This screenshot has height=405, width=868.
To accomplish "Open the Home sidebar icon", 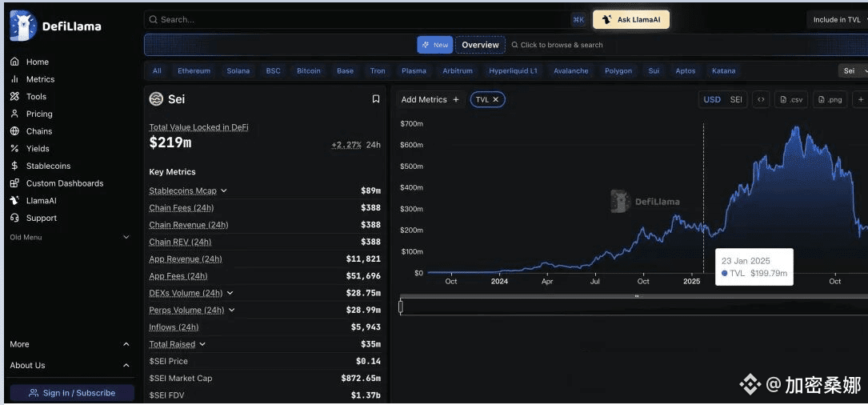I will click(15, 62).
